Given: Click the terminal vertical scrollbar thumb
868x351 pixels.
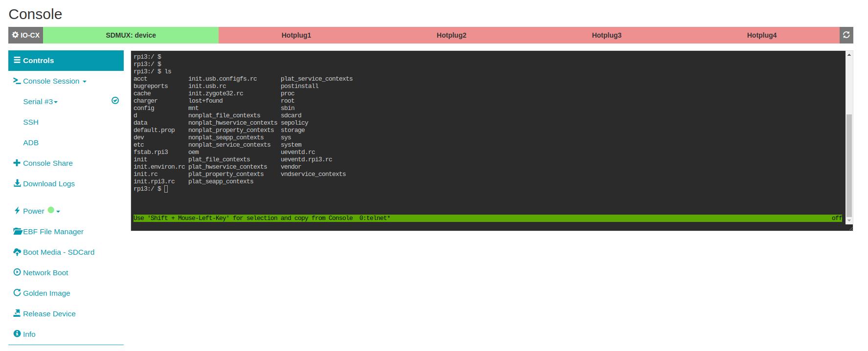Looking at the screenshot, I should click(x=849, y=165).
